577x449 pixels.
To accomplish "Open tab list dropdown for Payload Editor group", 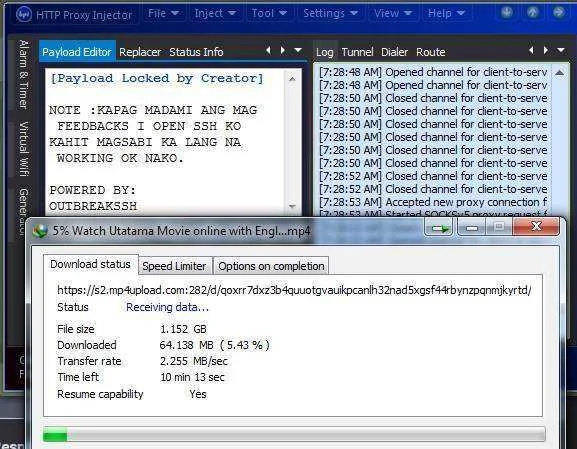I will point(298,50).
